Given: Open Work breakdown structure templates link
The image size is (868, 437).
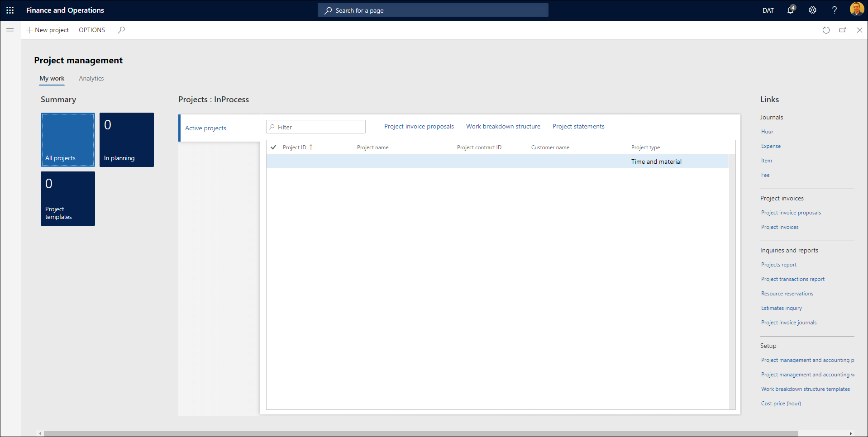Looking at the screenshot, I should click(x=806, y=389).
